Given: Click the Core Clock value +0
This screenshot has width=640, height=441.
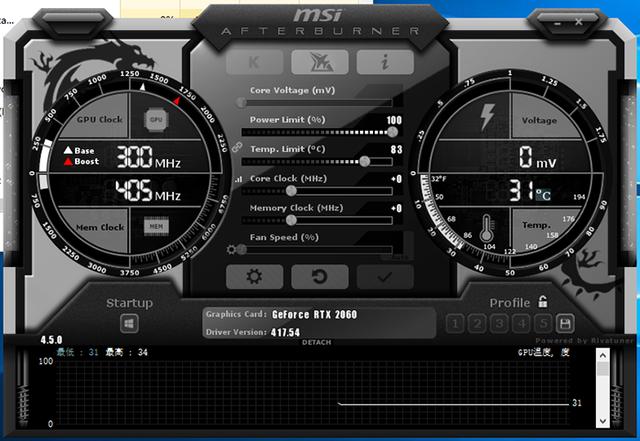Looking at the screenshot, I should [396, 179].
